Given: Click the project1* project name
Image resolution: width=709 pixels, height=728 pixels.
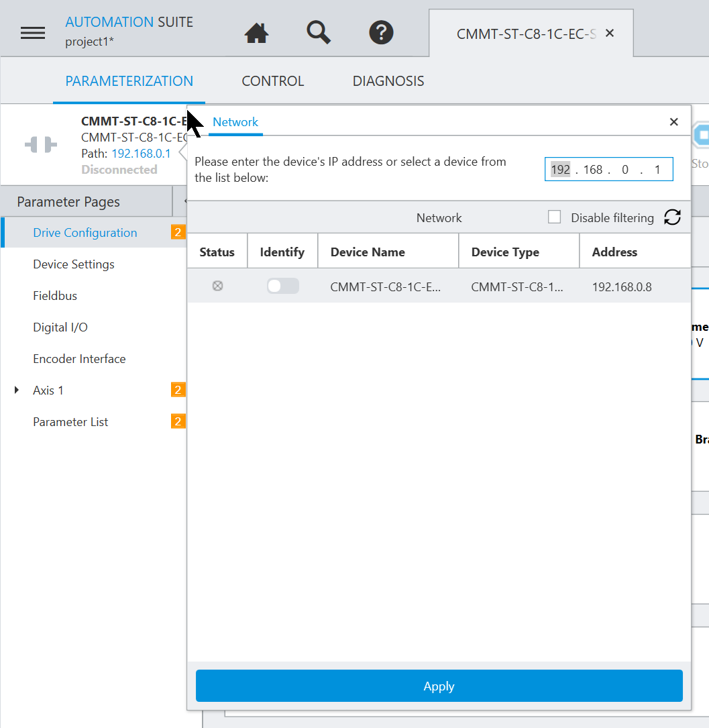Looking at the screenshot, I should pos(90,42).
